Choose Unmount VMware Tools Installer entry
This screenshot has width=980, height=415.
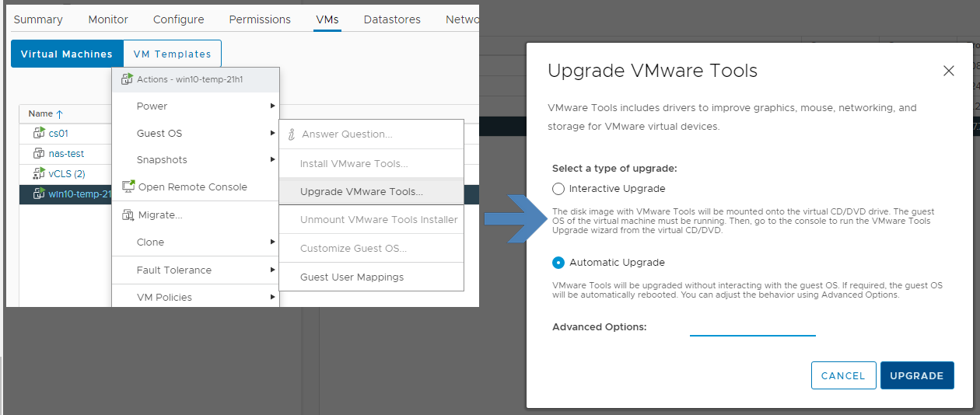pyautogui.click(x=371, y=219)
